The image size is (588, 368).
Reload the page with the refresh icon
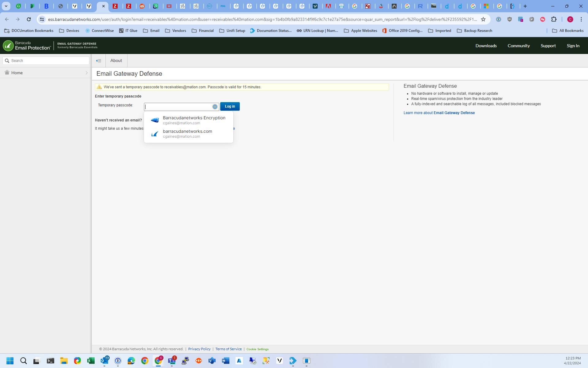click(x=29, y=19)
